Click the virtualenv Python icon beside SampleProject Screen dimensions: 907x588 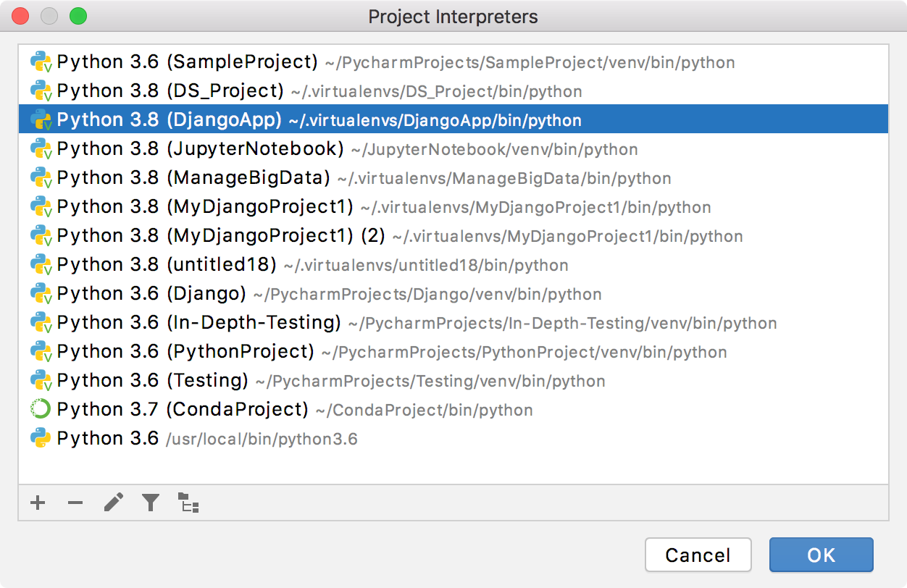click(x=41, y=62)
